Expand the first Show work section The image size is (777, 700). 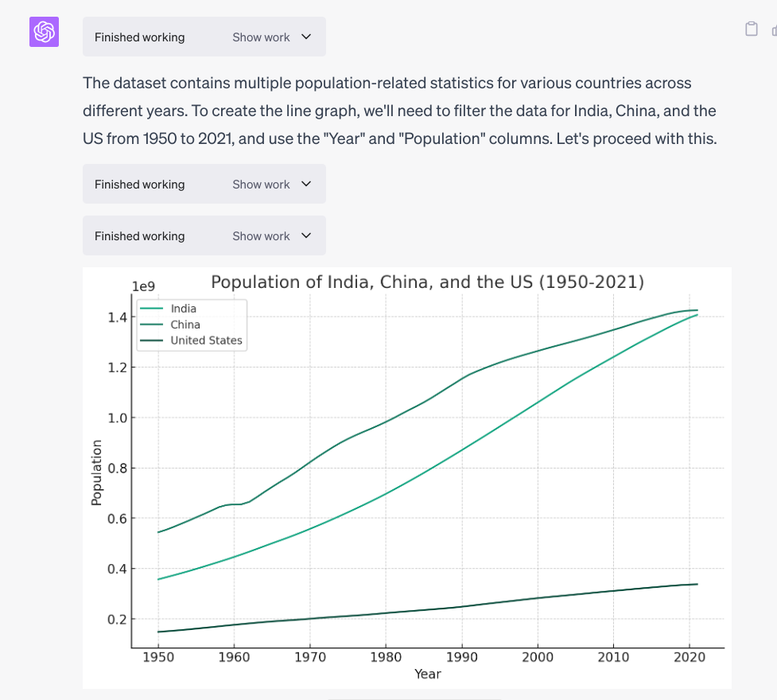click(261, 37)
